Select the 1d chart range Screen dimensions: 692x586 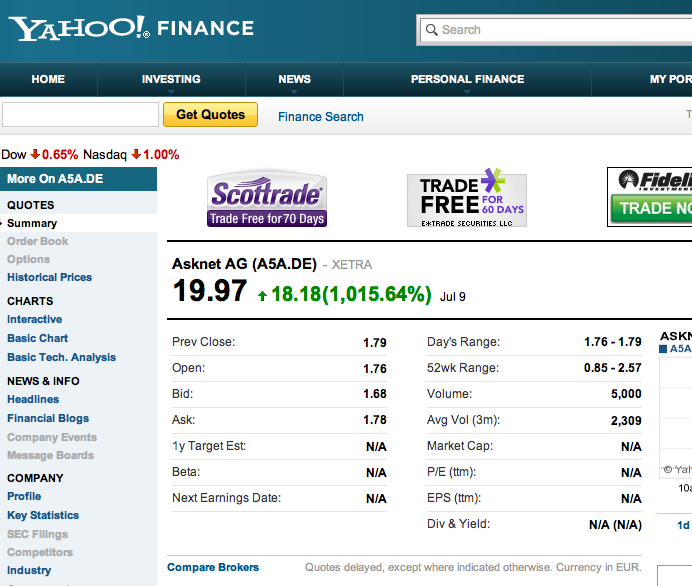683,525
